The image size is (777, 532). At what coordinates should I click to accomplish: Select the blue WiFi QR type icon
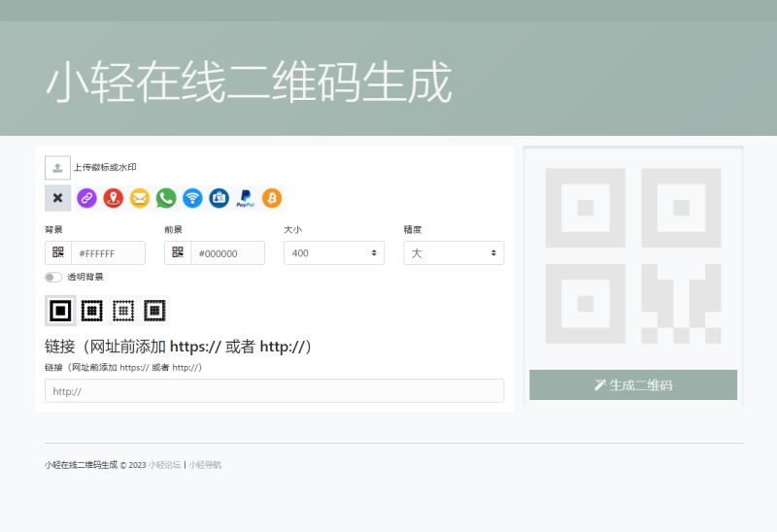pos(192,198)
